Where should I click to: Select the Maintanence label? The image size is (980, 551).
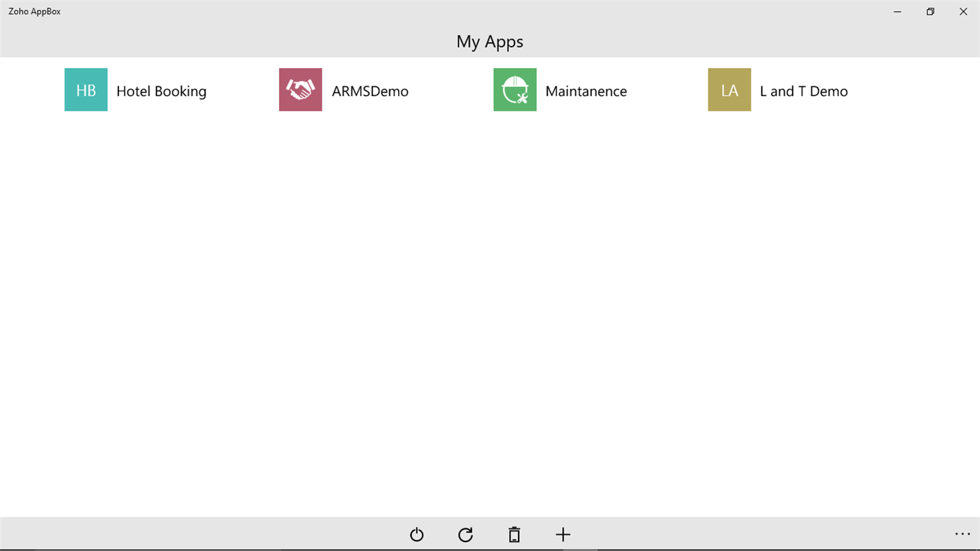click(586, 91)
